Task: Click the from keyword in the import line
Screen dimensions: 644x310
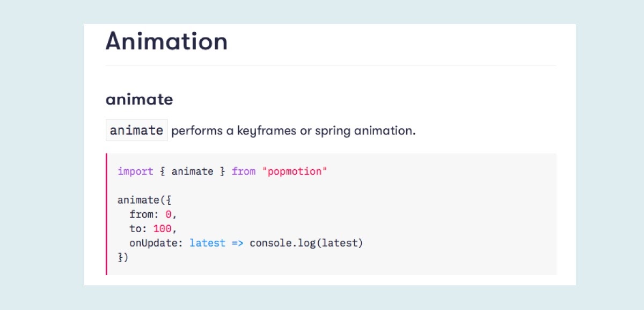Action: pos(244,171)
